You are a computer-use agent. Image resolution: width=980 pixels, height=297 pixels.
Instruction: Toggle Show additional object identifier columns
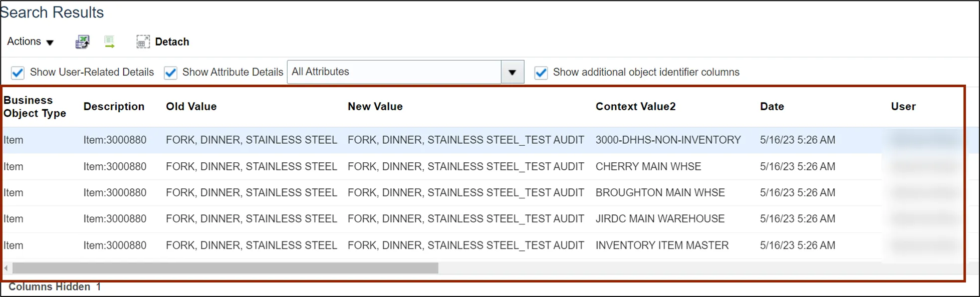click(x=541, y=73)
